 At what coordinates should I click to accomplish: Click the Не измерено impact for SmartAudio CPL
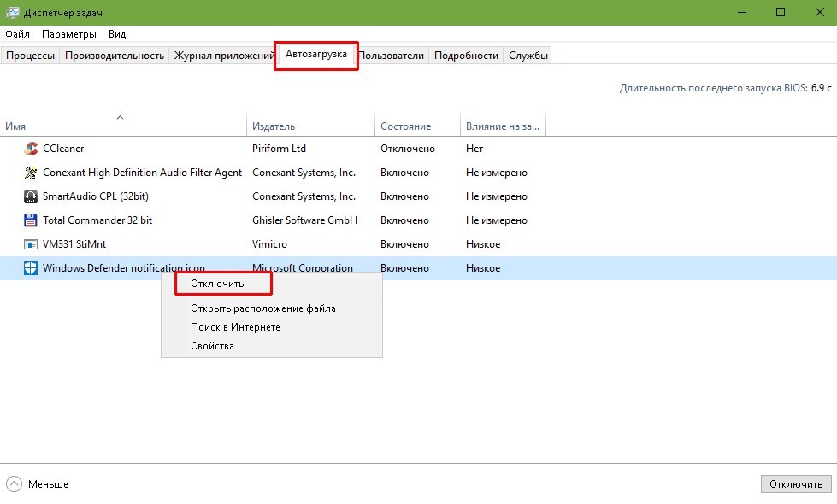click(497, 196)
